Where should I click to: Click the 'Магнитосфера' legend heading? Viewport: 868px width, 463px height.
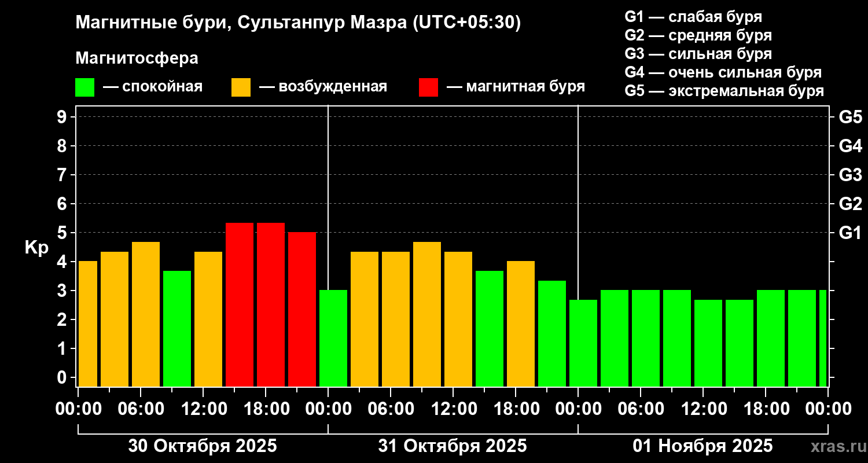137,58
